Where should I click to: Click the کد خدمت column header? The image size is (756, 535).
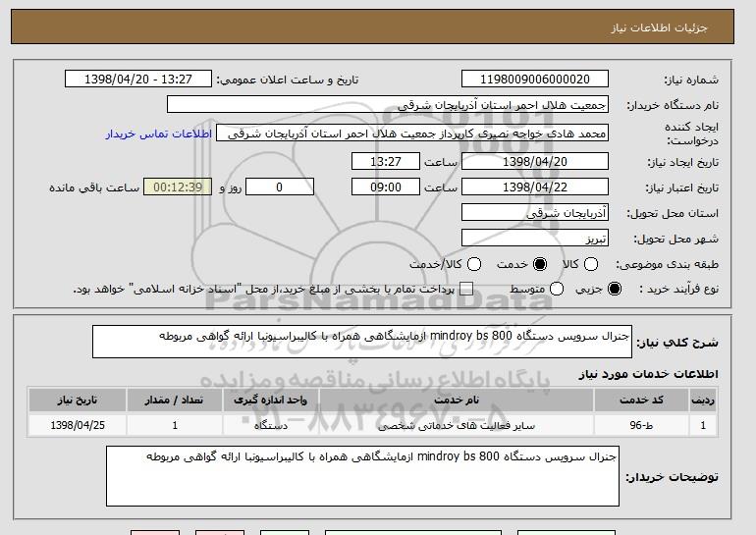coord(642,401)
